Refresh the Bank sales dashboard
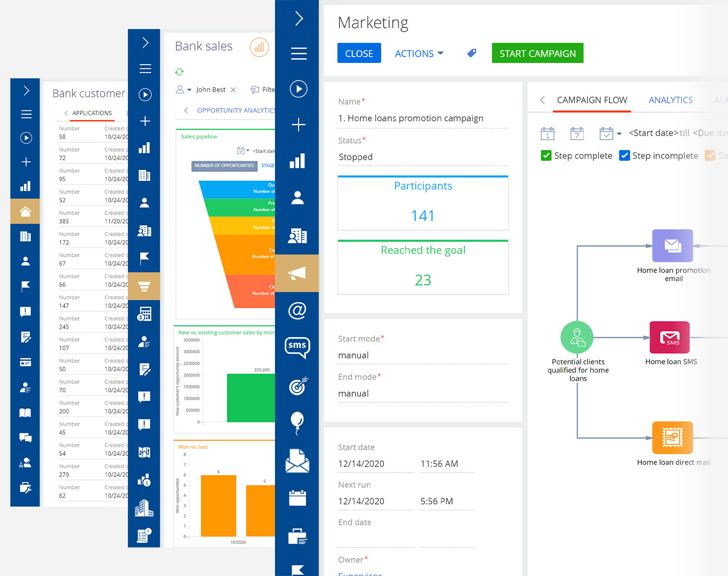 click(180, 72)
